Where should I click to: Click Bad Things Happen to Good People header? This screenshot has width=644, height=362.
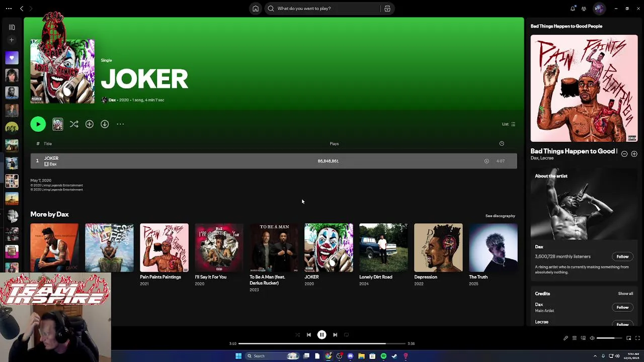tap(566, 26)
